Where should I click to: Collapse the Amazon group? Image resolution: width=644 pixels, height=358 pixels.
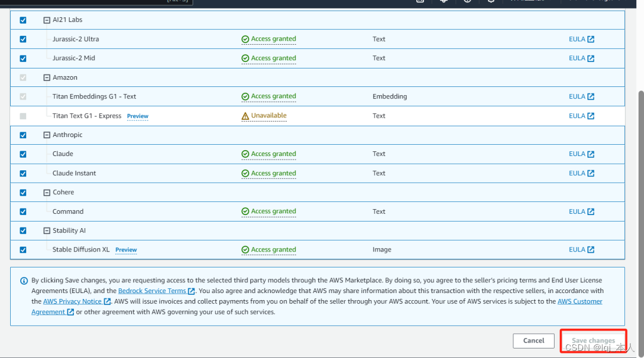coord(47,77)
